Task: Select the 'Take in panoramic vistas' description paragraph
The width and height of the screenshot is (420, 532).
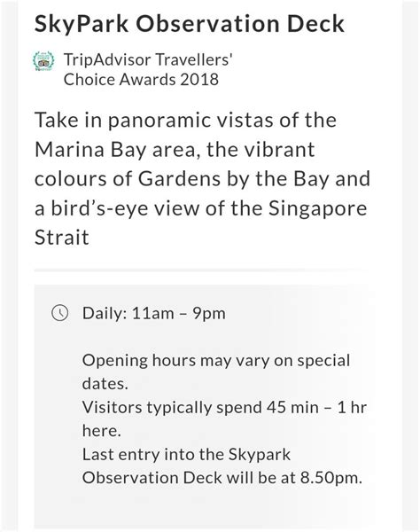Action: pos(202,178)
